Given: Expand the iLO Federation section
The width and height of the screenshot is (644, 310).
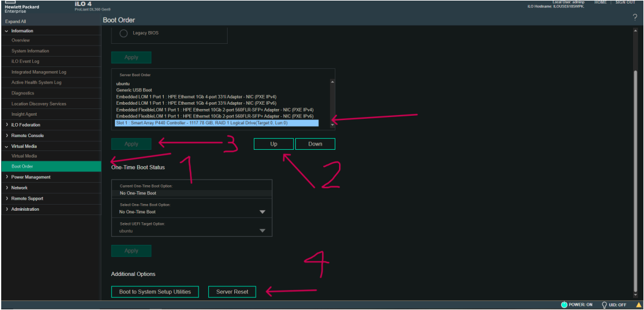Looking at the screenshot, I should pyautogui.click(x=7, y=125).
